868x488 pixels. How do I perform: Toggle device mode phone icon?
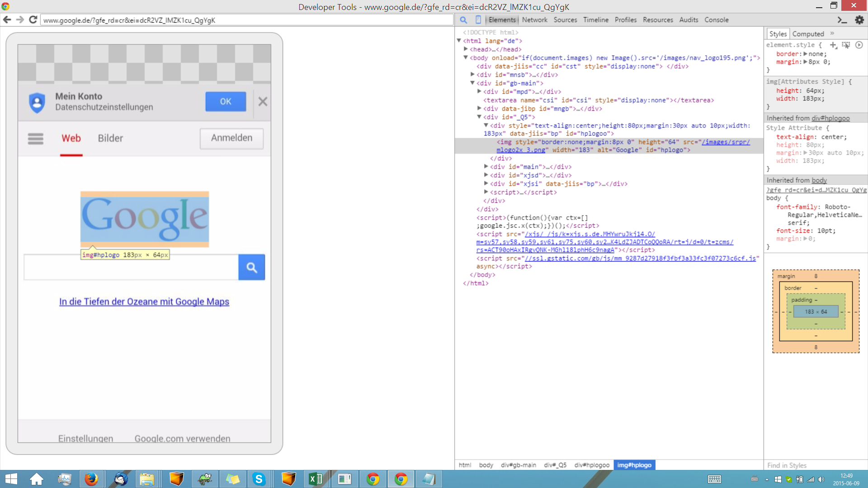click(478, 20)
